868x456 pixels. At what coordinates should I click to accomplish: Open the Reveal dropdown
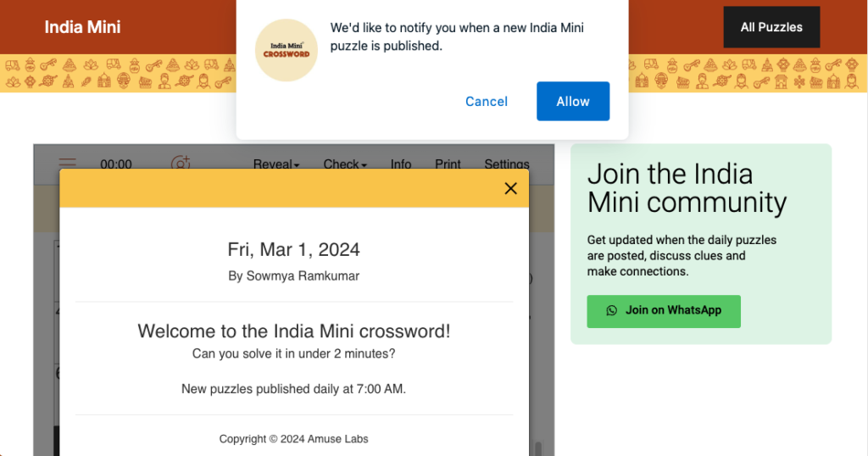pos(276,164)
